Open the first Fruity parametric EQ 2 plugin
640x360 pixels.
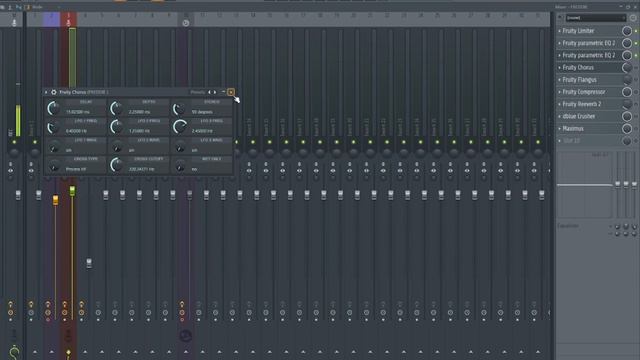[589, 43]
